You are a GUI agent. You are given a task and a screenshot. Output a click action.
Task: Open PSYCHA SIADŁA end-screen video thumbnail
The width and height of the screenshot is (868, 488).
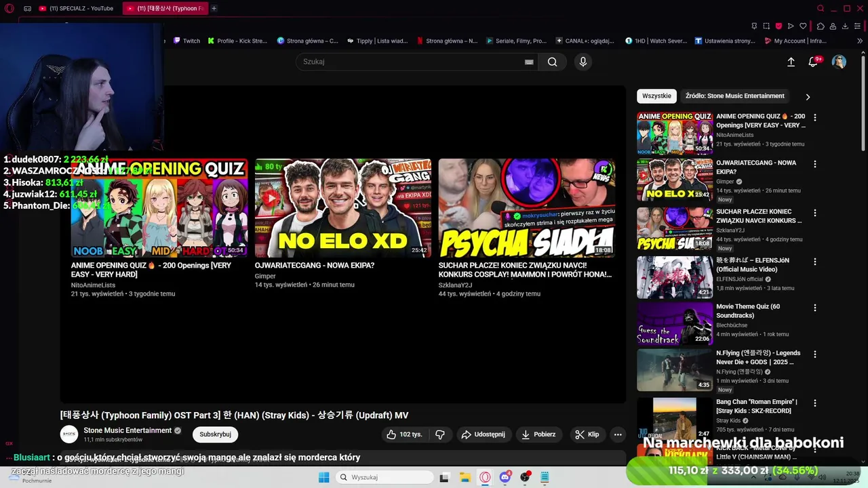527,208
